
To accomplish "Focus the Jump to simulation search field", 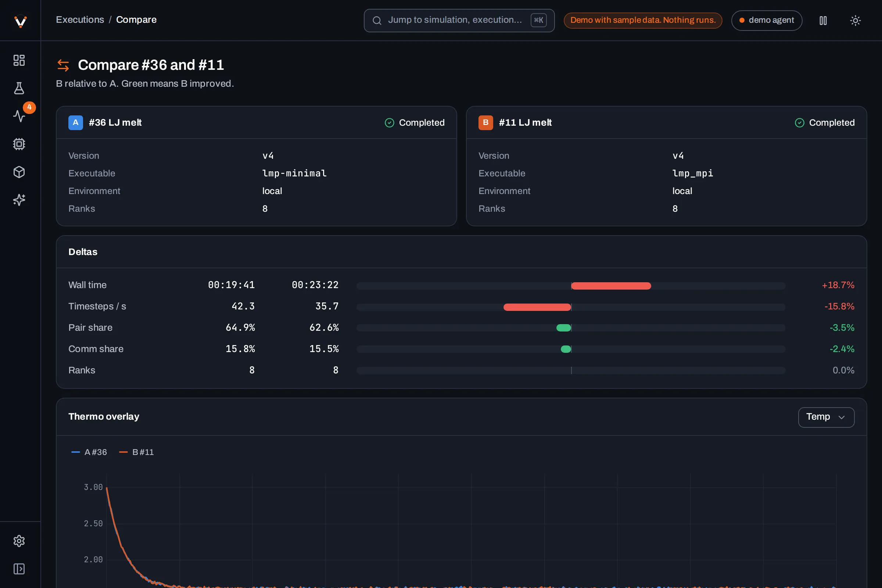I will coord(459,20).
